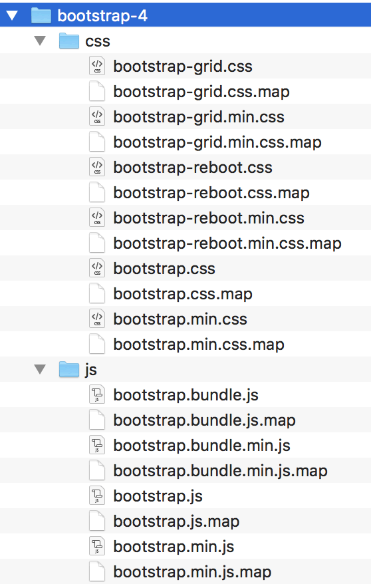
Task: Select the file name bootstrap.bundle.js
Action: [186, 395]
